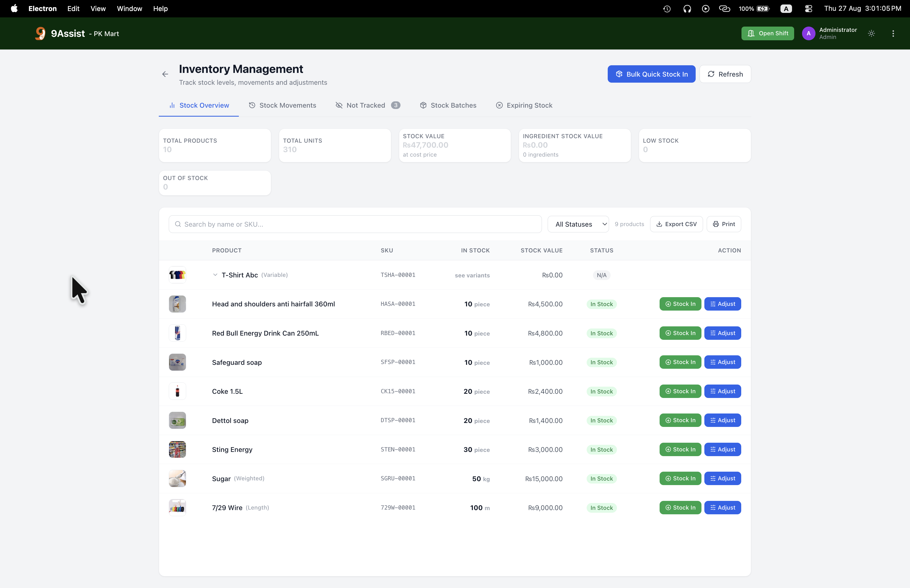Image resolution: width=910 pixels, height=588 pixels.
Task: Stock In Coke 1.5L
Action: 680,391
